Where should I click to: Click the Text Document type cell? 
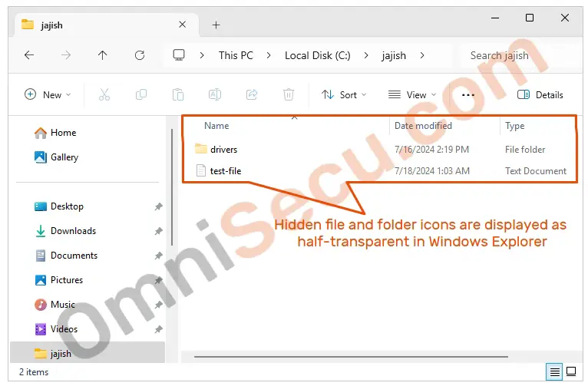click(536, 171)
